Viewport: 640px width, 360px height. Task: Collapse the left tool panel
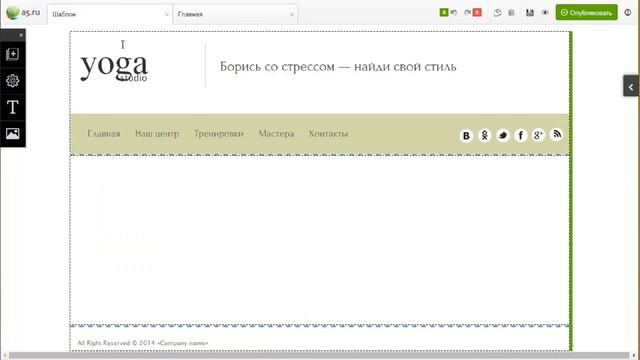tap(21, 35)
